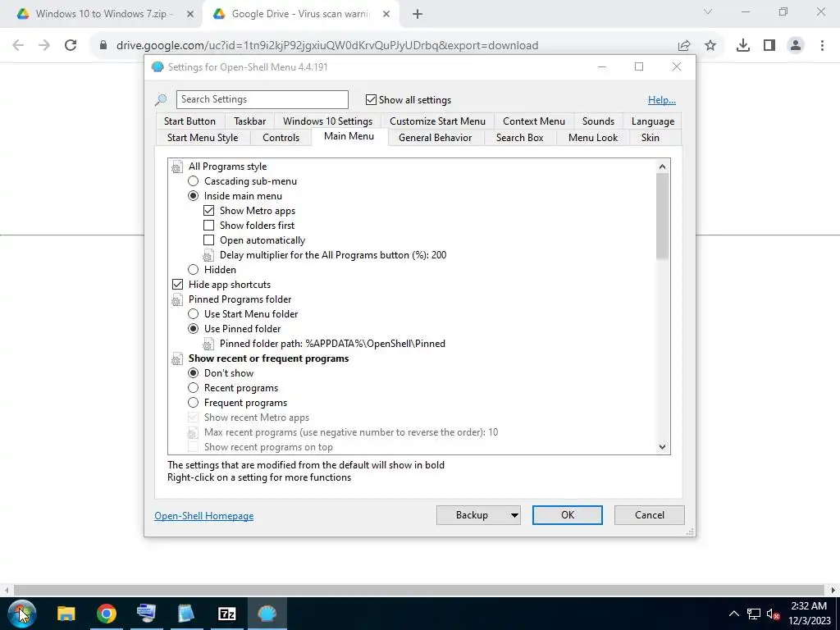The width and height of the screenshot is (840, 630).
Task: Open the Help... link
Action: 662,99
